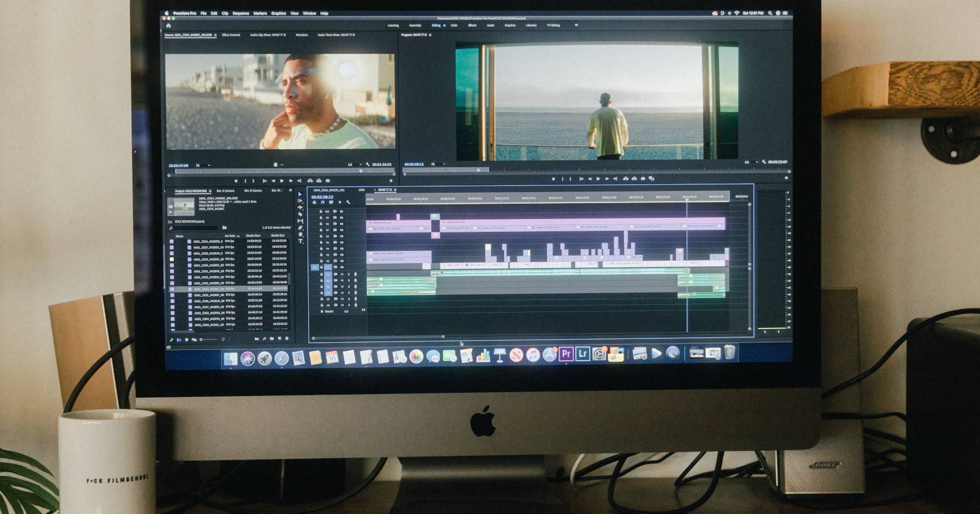This screenshot has width=980, height=514.
Task: Select the Ripple Edit tool
Action: point(300,208)
